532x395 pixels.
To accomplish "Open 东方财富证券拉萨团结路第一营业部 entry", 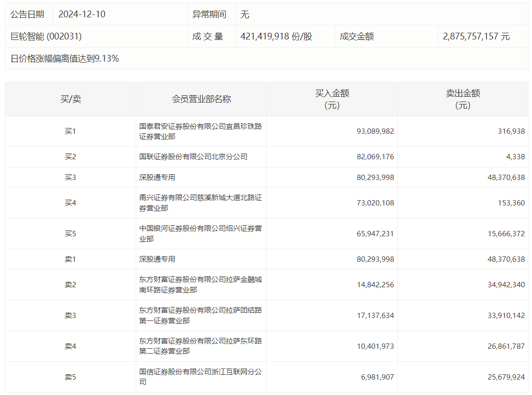I will coord(200,315).
